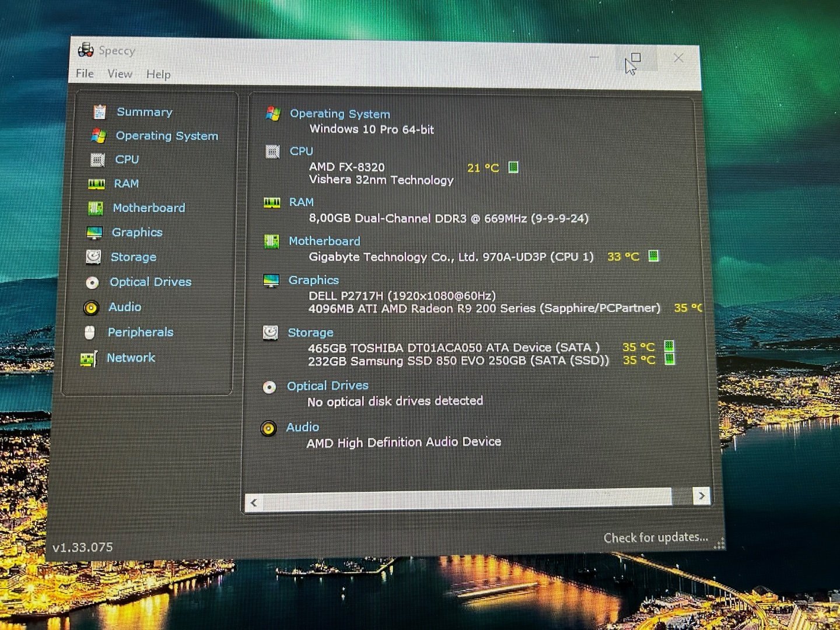Open the RAM heading link in summary

301,202
